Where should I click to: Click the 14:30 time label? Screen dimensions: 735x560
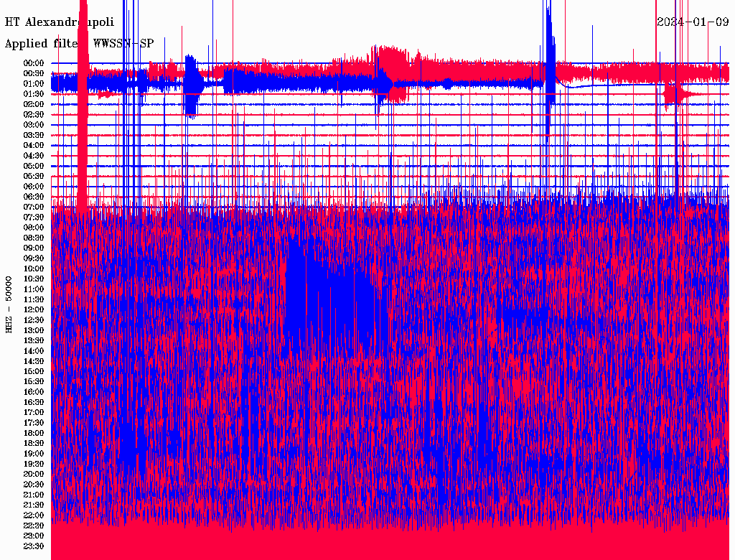pyautogui.click(x=34, y=362)
